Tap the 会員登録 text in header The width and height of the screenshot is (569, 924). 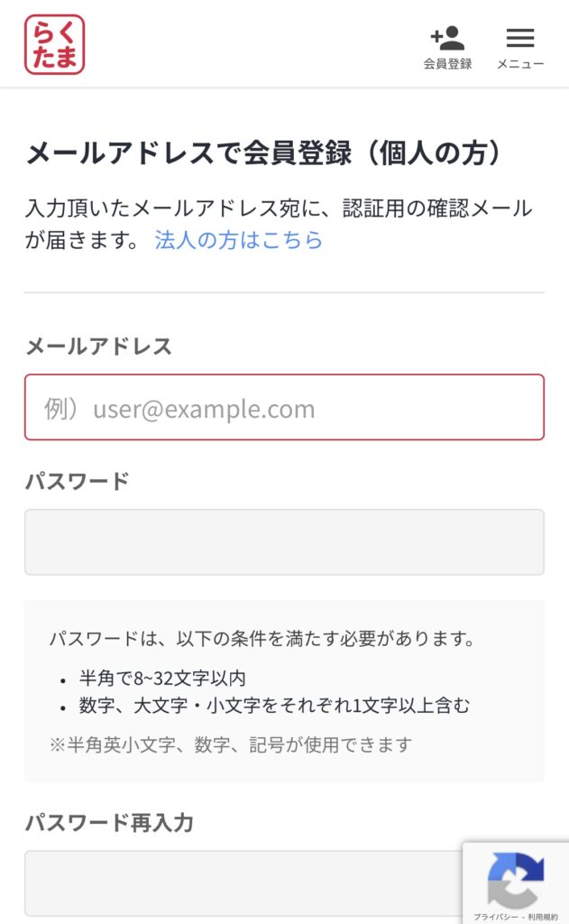[447, 64]
